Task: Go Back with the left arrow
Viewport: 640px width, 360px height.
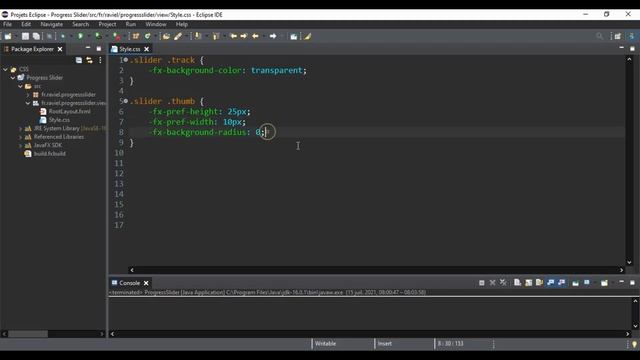Action: tap(256, 36)
